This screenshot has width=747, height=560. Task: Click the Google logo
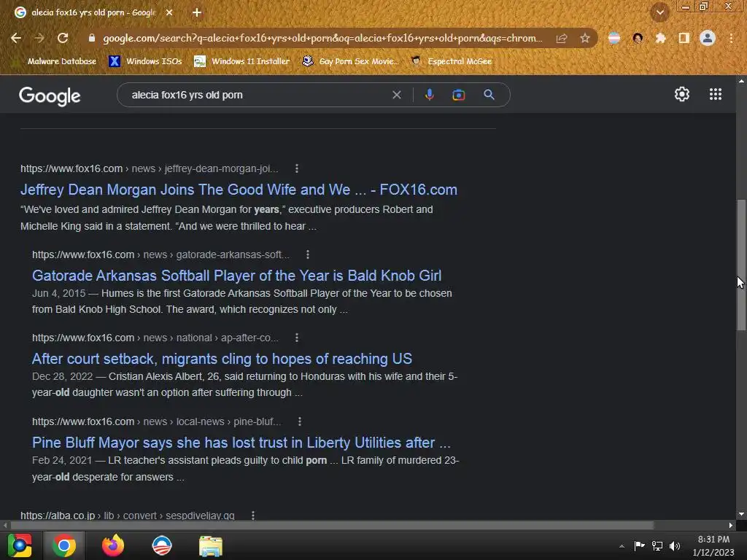[x=50, y=96]
